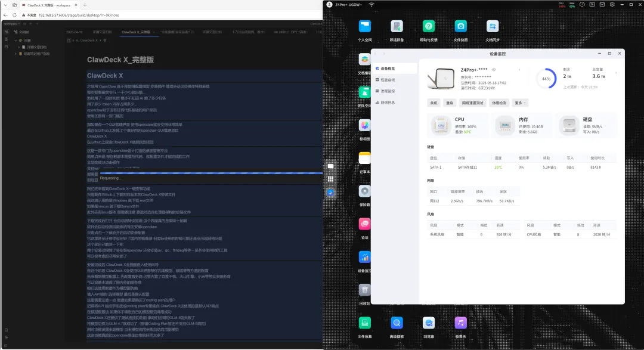Open the 文件收集 desktop icon
This screenshot has width=644, height=350.
point(365,323)
